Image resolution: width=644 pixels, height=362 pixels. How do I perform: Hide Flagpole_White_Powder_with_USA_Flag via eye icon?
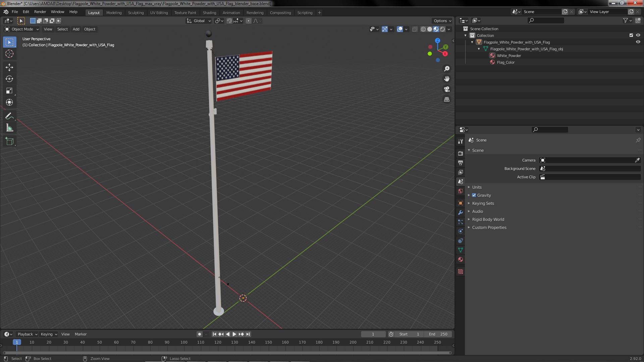[x=638, y=42]
